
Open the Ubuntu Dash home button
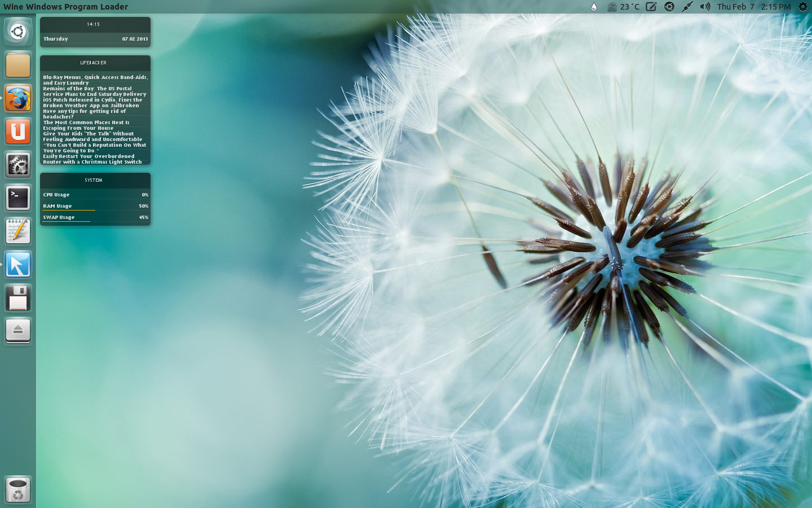coord(18,32)
